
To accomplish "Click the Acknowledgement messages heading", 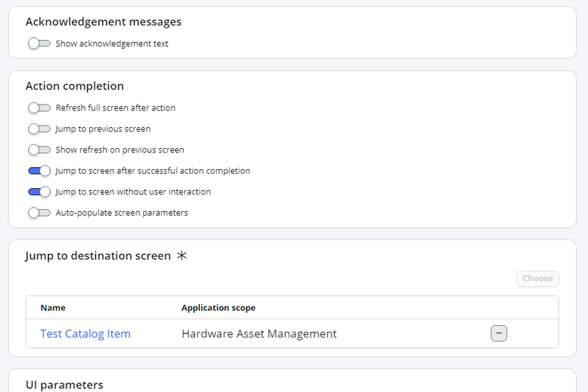I will [103, 22].
